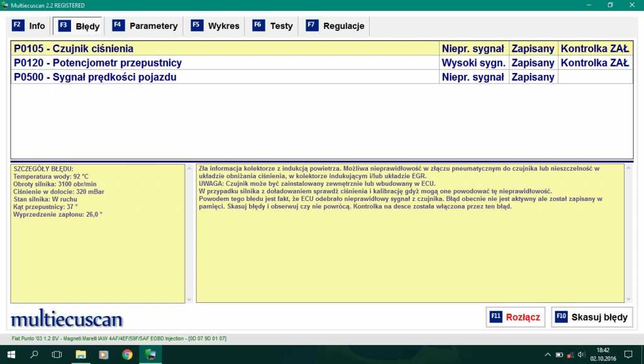Show hidden system tray icons
644x364 pixels.
[547, 355]
